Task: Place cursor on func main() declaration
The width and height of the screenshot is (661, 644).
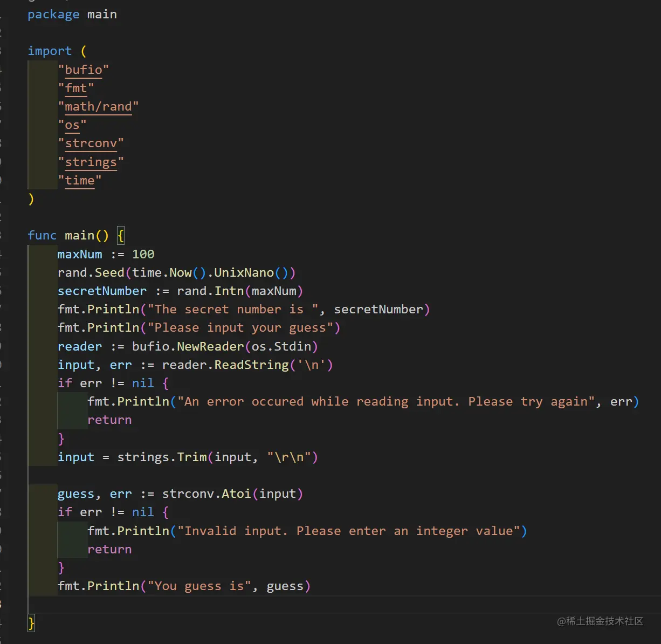Action: 76,236
